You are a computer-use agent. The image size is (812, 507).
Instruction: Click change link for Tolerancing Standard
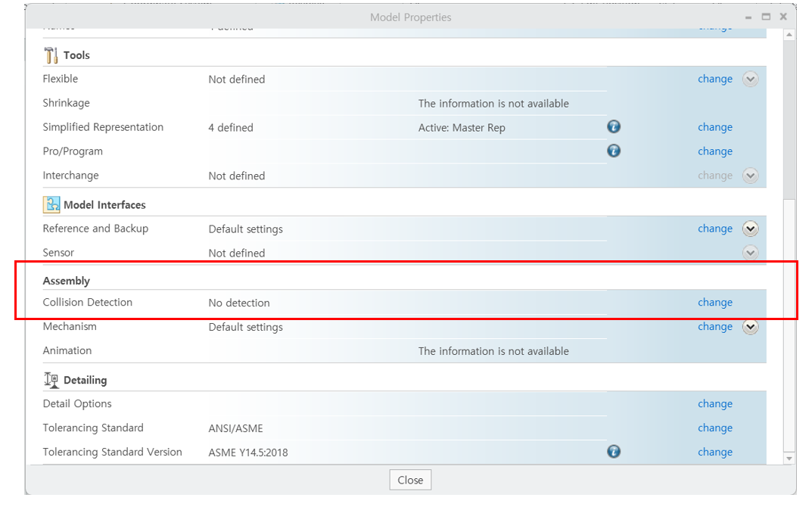714,428
